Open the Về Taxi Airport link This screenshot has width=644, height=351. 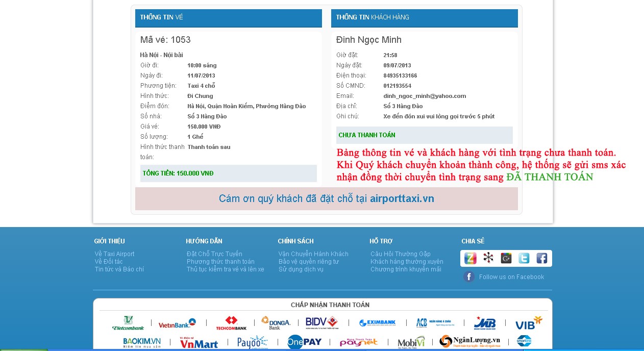114,254
